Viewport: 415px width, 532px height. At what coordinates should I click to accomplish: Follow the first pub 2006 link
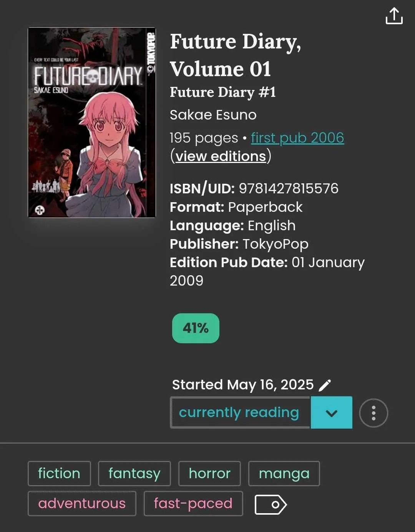coord(297,138)
